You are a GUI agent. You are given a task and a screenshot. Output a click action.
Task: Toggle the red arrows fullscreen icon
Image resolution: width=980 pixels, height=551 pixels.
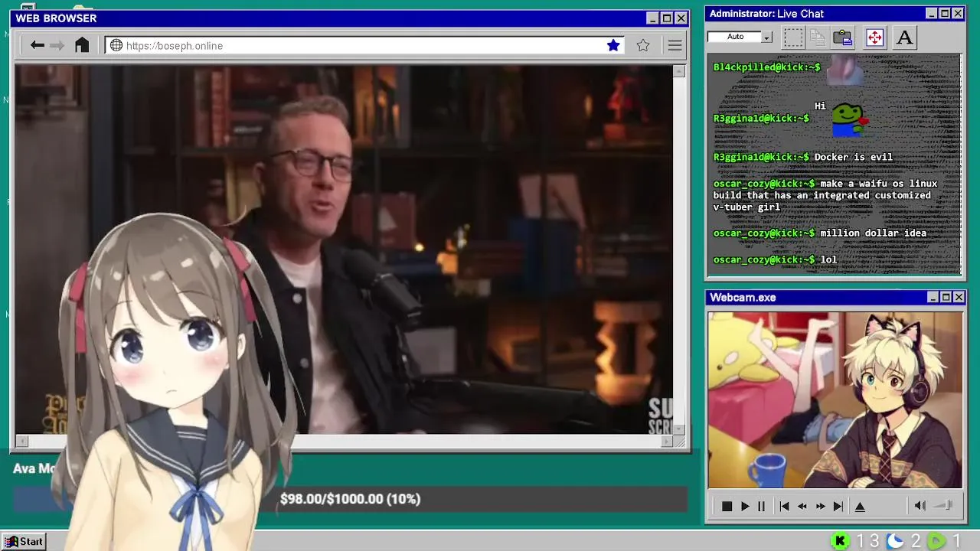(x=874, y=37)
